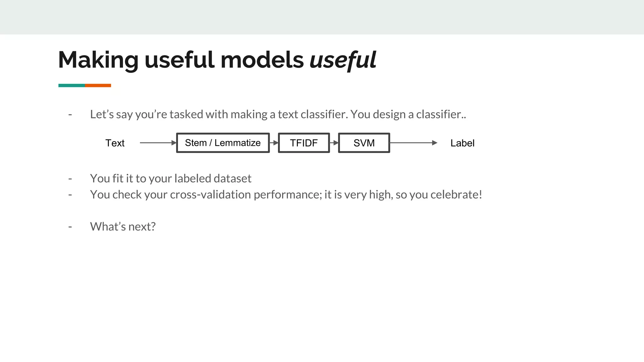Click the small arrow between TFIDF and SVM
The width and height of the screenshot is (644, 362).
[x=334, y=143]
